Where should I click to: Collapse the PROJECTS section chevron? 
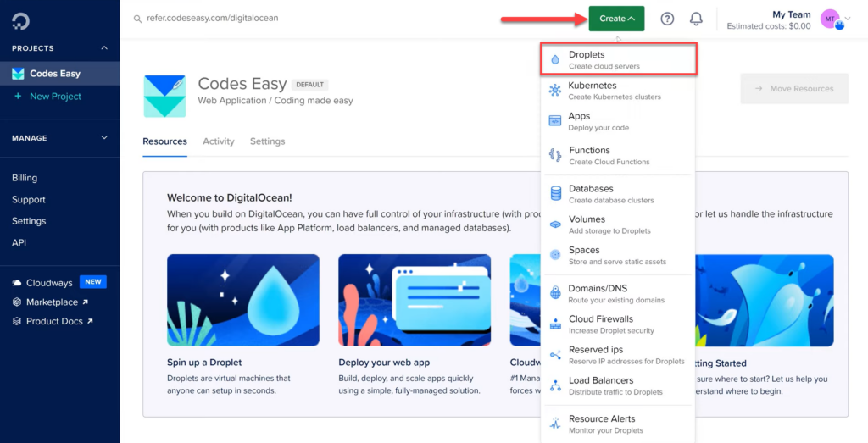click(x=104, y=48)
